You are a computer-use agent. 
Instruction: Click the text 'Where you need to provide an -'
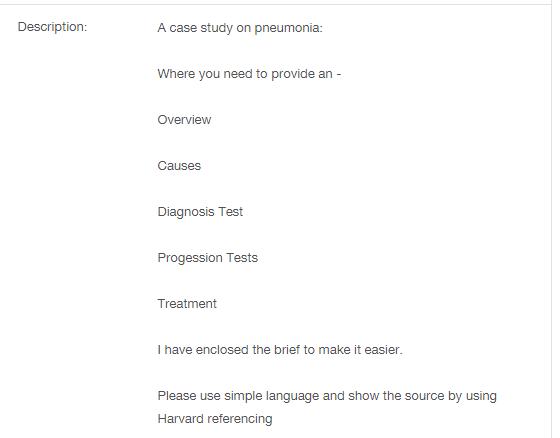tap(249, 74)
